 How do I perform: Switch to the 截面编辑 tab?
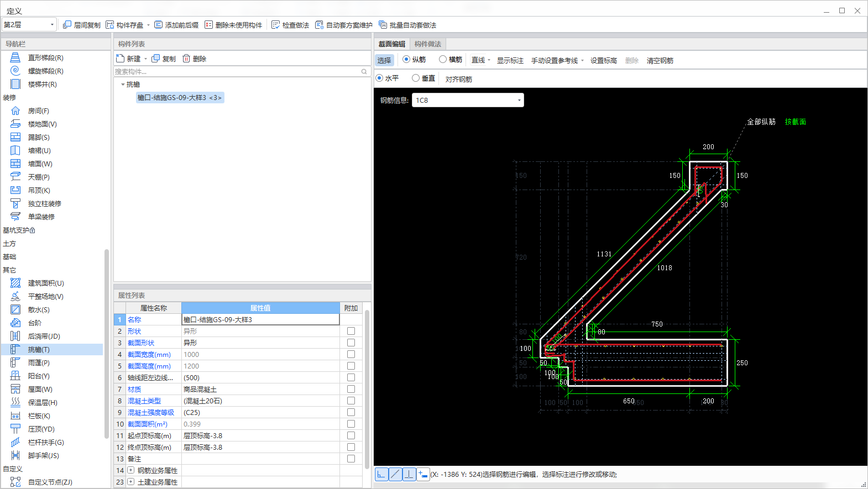click(x=392, y=44)
